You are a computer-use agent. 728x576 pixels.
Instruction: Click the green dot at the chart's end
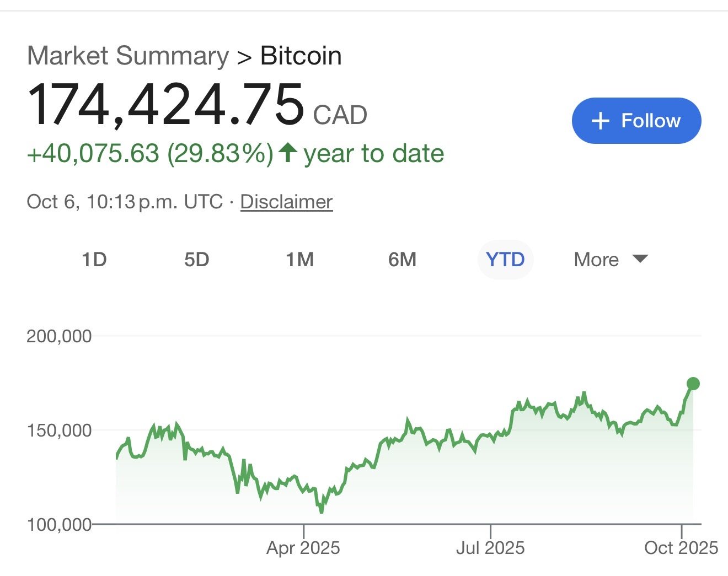click(x=693, y=384)
